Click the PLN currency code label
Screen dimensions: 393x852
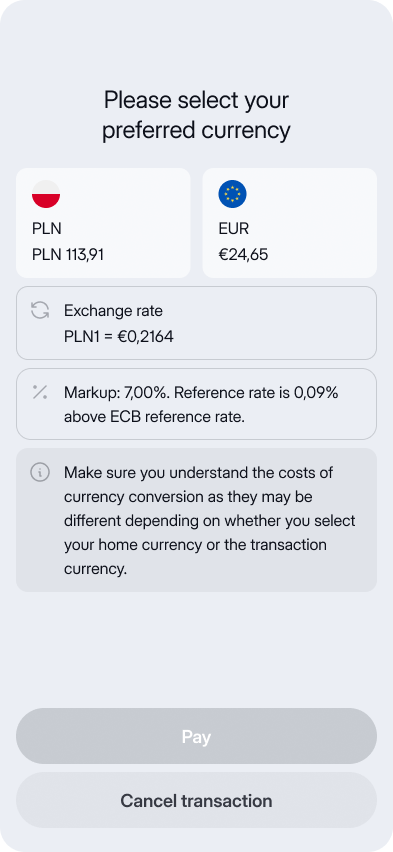coord(47,229)
